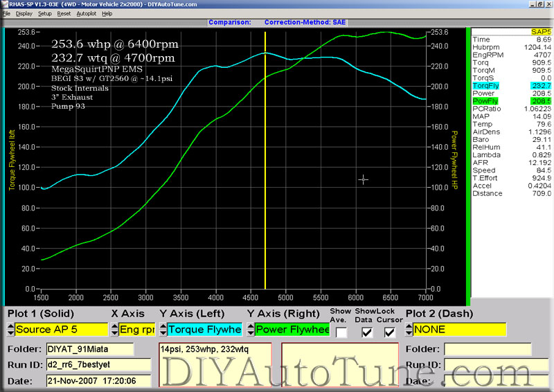Restore down the RHAS-SP window
Image resolution: width=554 pixels, height=392 pixels.
point(540,4)
